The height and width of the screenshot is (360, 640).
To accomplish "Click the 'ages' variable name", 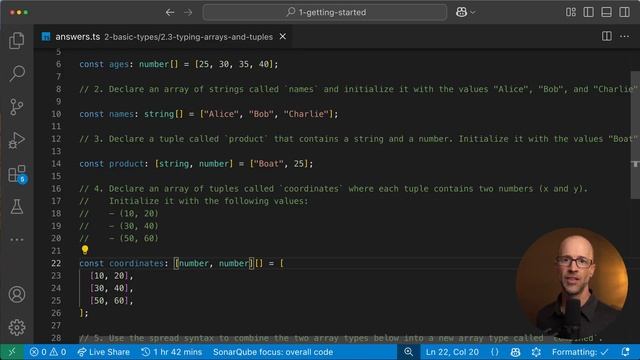I will coord(119,64).
